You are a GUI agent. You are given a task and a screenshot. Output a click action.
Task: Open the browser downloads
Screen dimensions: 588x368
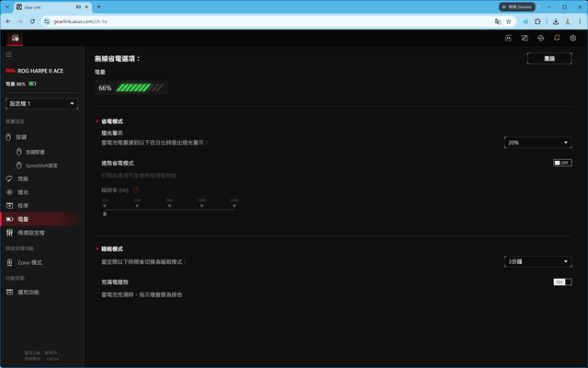pyautogui.click(x=556, y=21)
